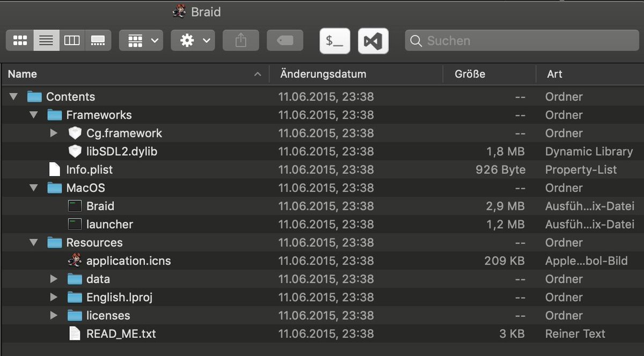The height and width of the screenshot is (356, 644).
Task: Click the application.icns character icon
Action: click(75, 261)
